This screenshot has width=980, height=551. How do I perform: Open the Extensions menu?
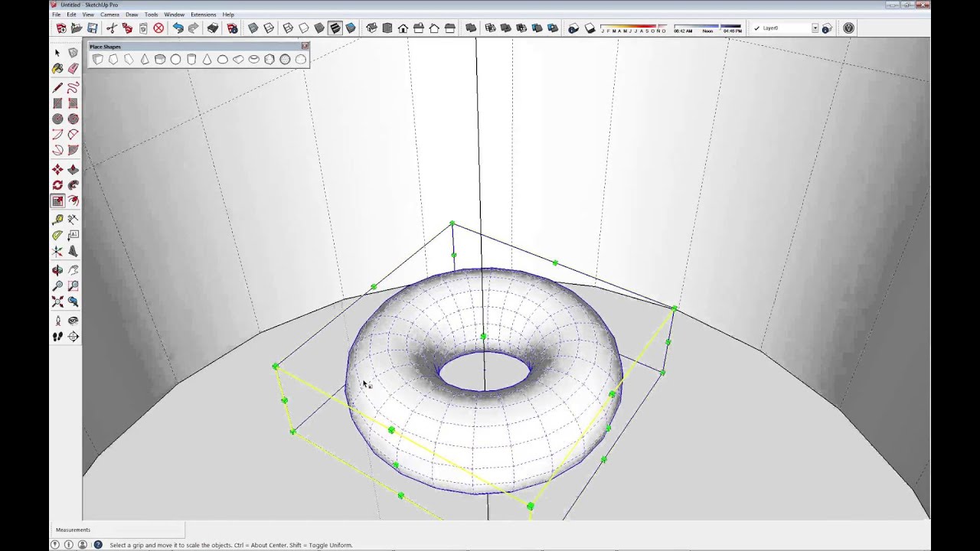tap(203, 15)
